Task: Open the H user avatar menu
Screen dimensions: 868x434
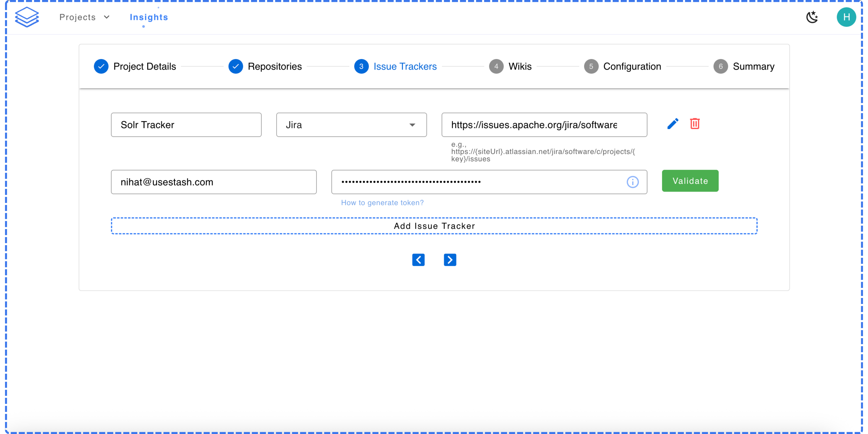Action: 846,17
